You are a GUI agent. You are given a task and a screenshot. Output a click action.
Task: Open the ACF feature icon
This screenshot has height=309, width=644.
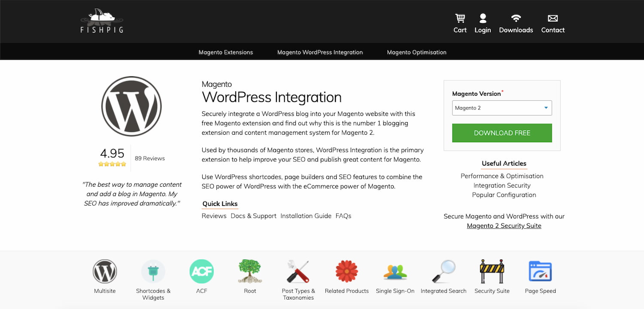[x=201, y=271]
